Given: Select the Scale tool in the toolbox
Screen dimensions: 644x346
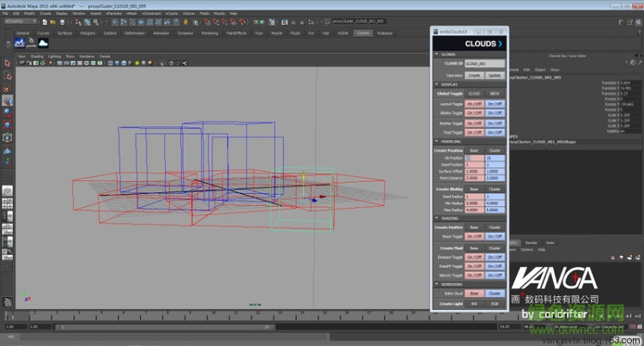Looking at the screenshot, I should point(7,124).
